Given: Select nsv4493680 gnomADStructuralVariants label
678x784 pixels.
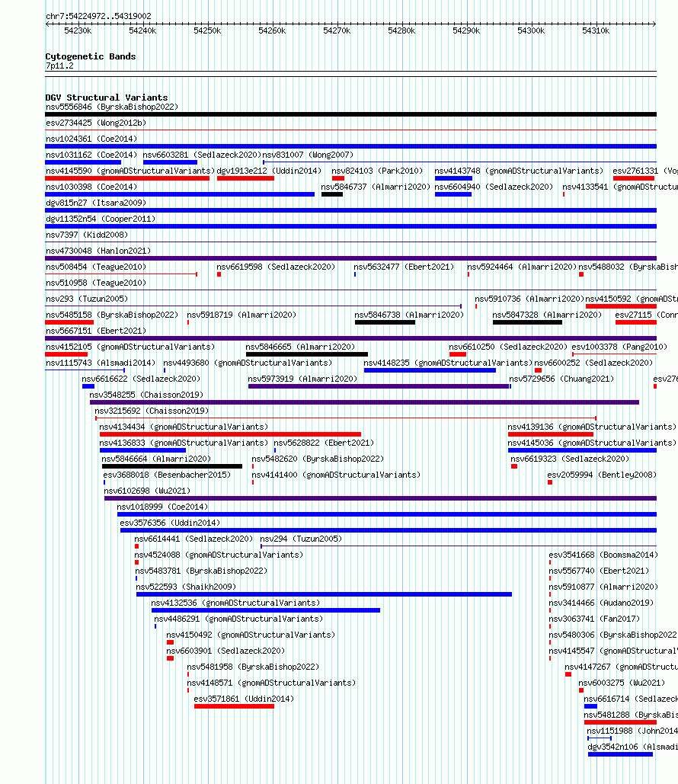Looking at the screenshot, I should tap(248, 363).
